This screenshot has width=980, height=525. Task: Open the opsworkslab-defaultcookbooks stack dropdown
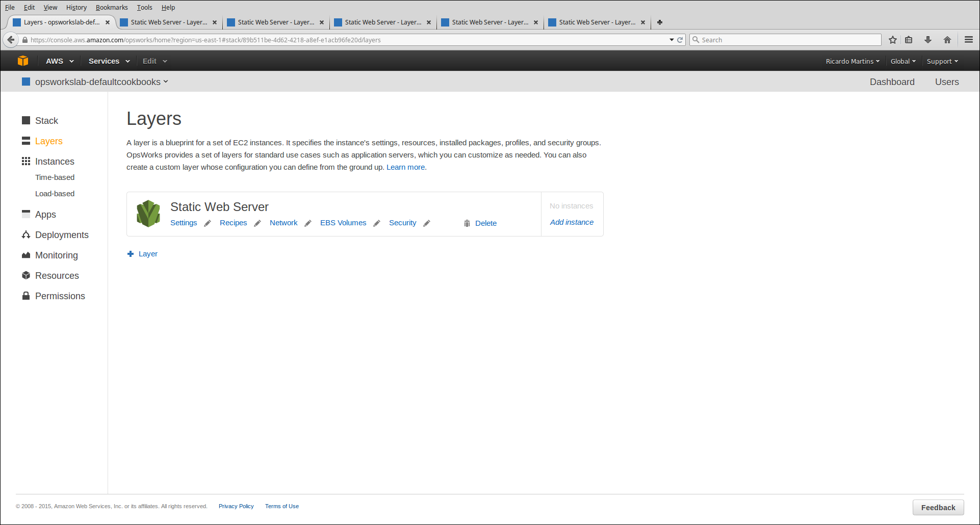click(x=101, y=82)
